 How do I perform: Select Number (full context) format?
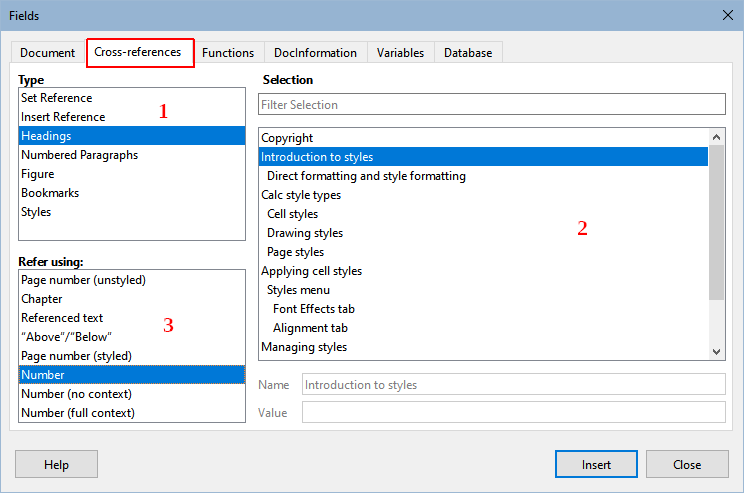(78, 413)
